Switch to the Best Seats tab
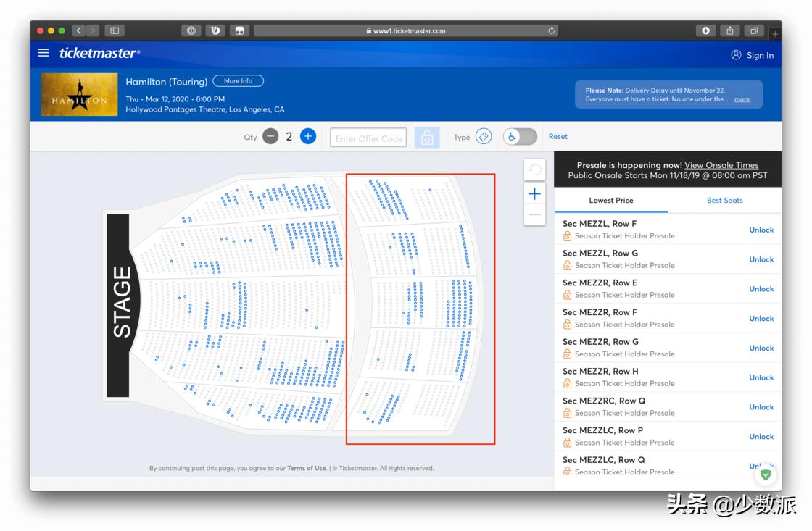Viewport: 812px width, 531px height. point(724,200)
